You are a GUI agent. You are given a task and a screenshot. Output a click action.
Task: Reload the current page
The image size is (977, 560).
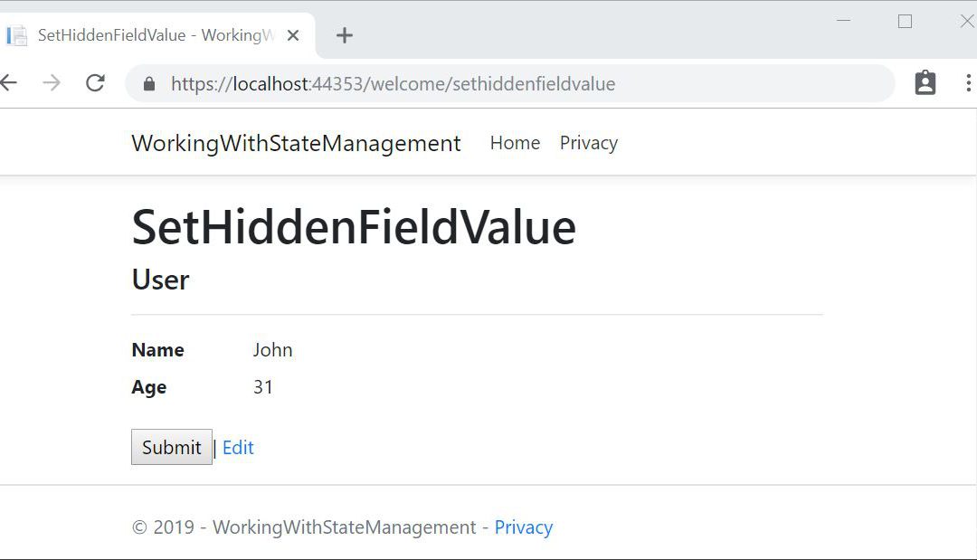tap(95, 83)
